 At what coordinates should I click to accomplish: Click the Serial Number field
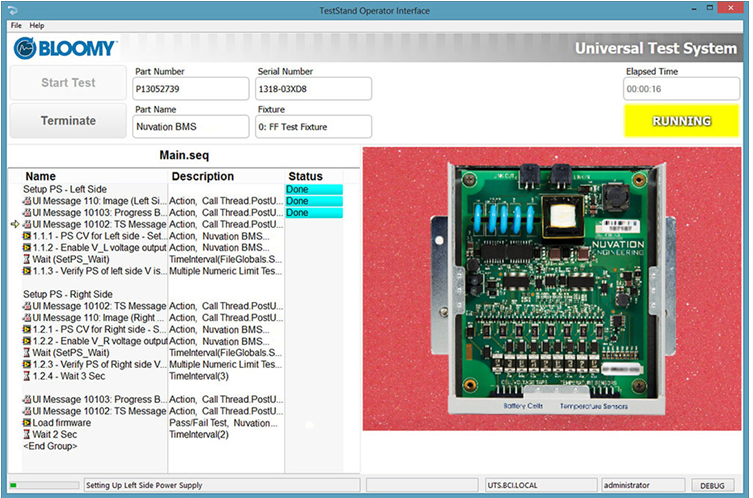tap(313, 88)
